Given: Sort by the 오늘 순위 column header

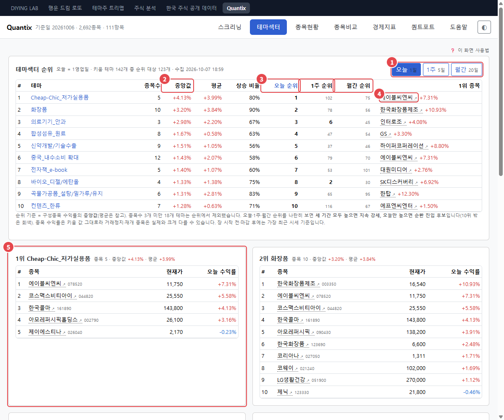Looking at the screenshot, I should (286, 86).
